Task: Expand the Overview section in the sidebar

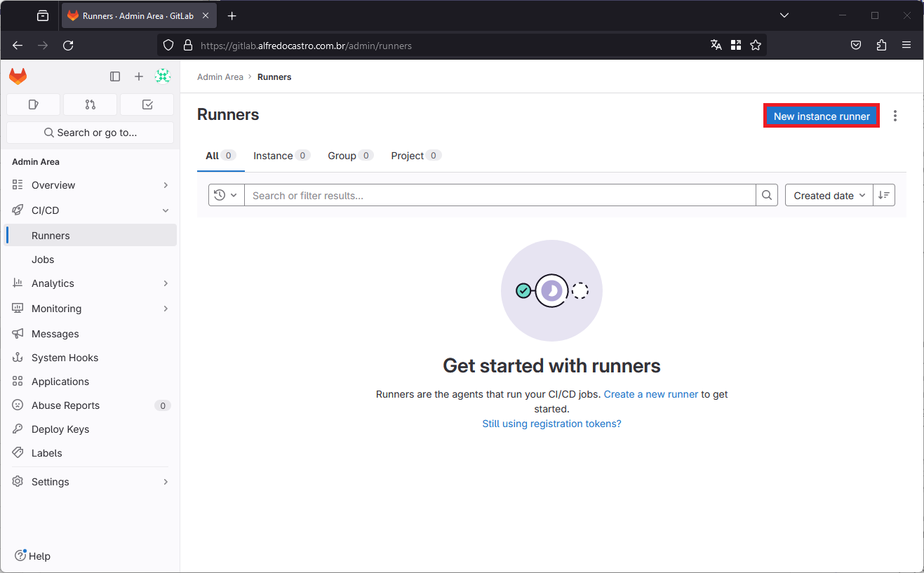Action: [x=91, y=185]
